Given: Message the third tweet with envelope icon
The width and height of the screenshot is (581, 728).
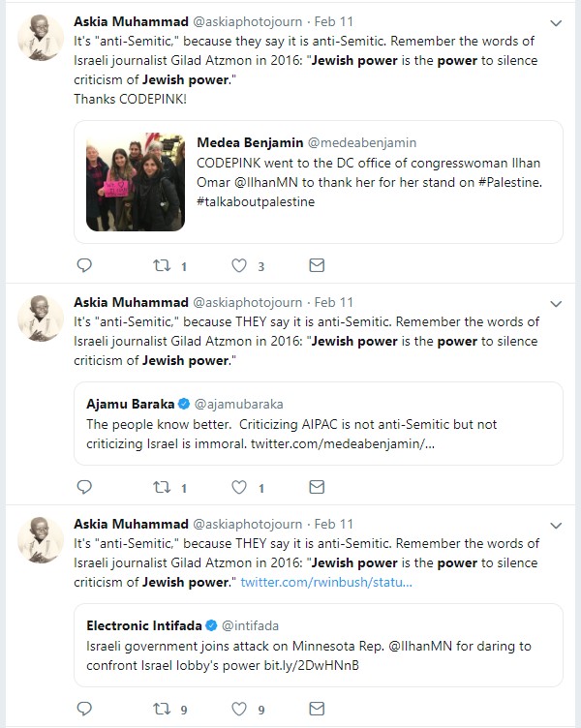Looking at the screenshot, I should click(317, 709).
